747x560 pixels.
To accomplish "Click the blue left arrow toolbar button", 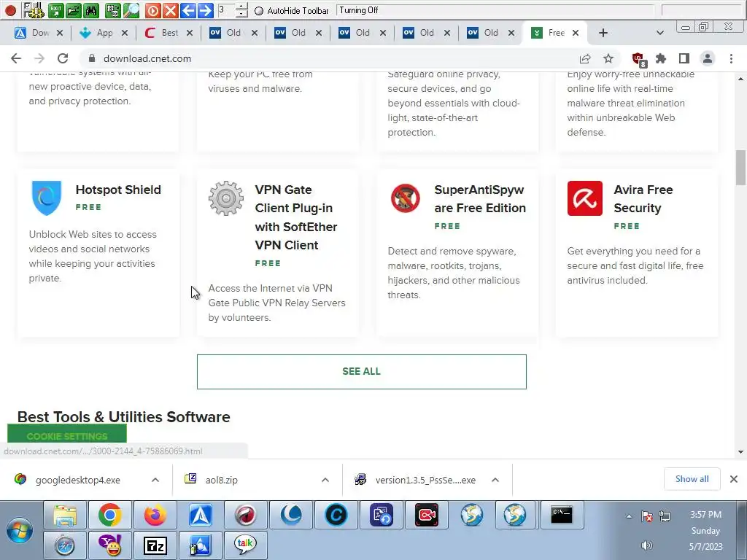I will click(187, 10).
